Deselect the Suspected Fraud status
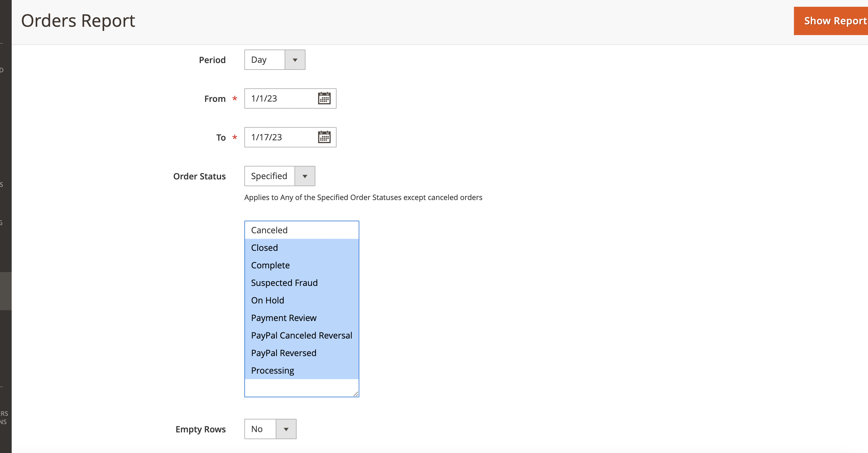The width and height of the screenshot is (868, 453). [x=284, y=283]
